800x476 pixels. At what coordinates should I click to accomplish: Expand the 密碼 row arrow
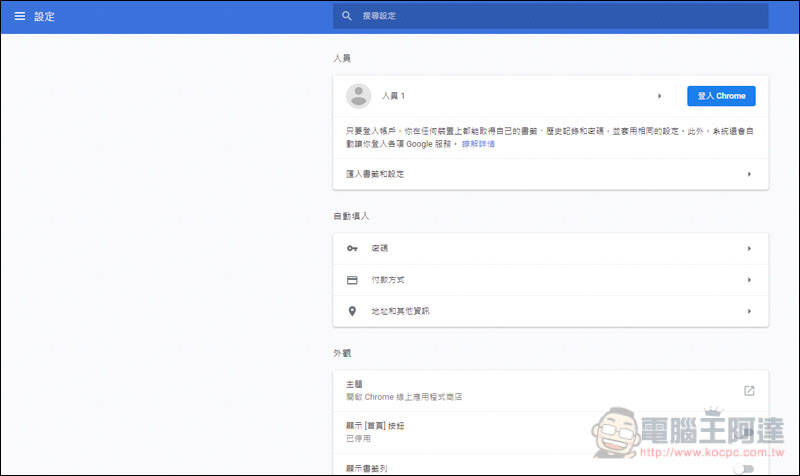pyautogui.click(x=749, y=248)
